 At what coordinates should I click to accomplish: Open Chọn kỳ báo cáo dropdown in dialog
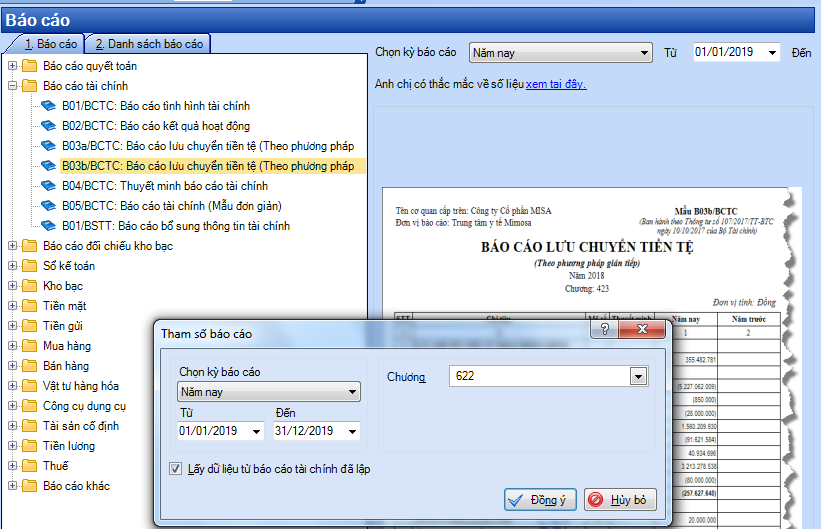352,393
